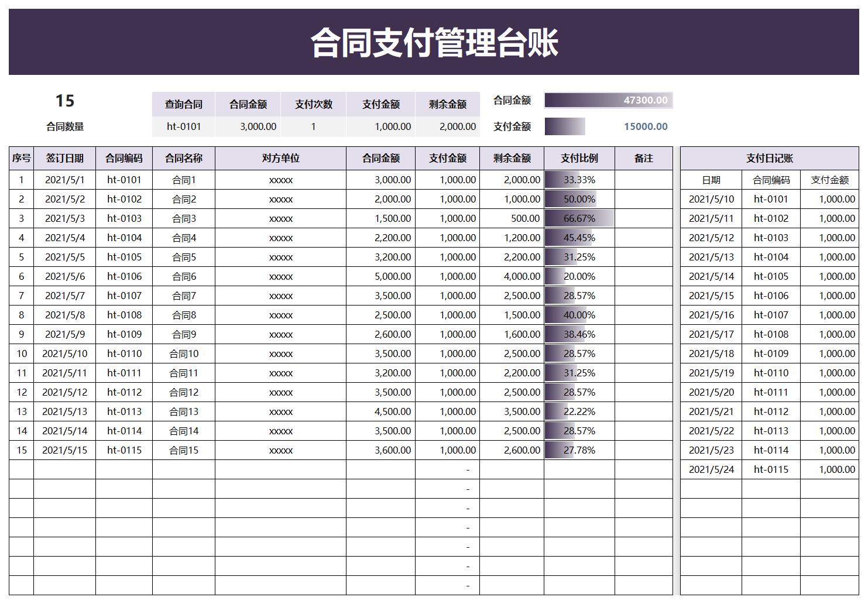
Task: Select the 签订日期 column header
Action: [x=65, y=158]
